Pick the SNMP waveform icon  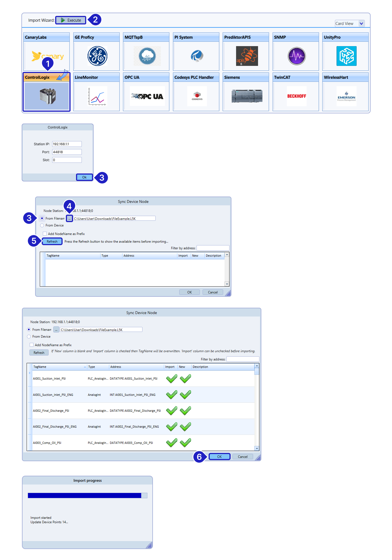(296, 56)
